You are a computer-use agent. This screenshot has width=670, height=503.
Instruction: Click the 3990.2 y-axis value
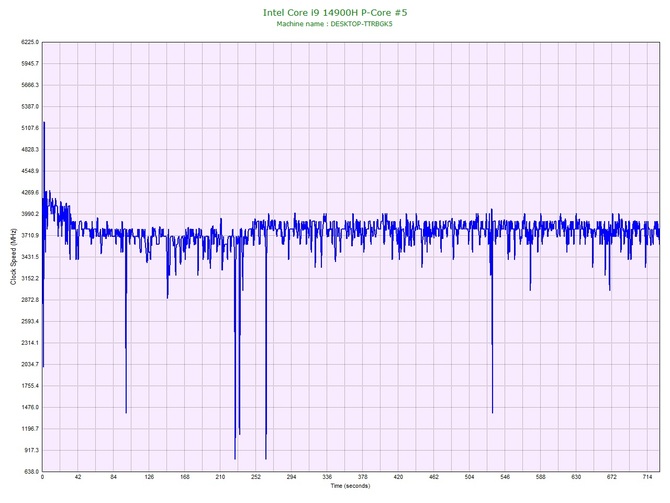point(30,214)
